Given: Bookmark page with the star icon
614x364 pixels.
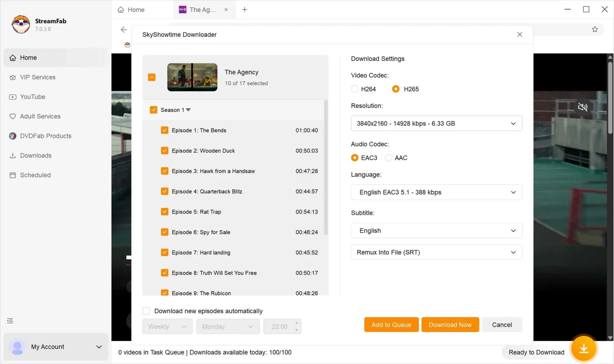Looking at the screenshot, I should pos(595,29).
